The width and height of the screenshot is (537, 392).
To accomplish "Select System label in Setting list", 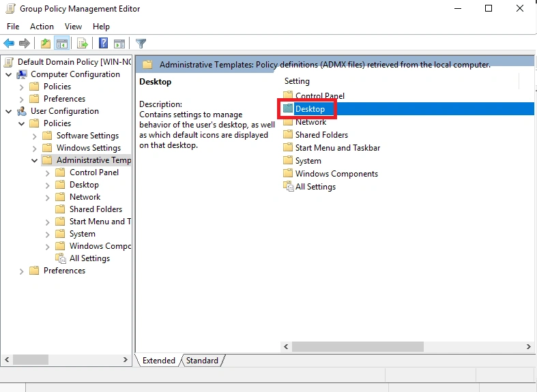I will pyautogui.click(x=308, y=161).
